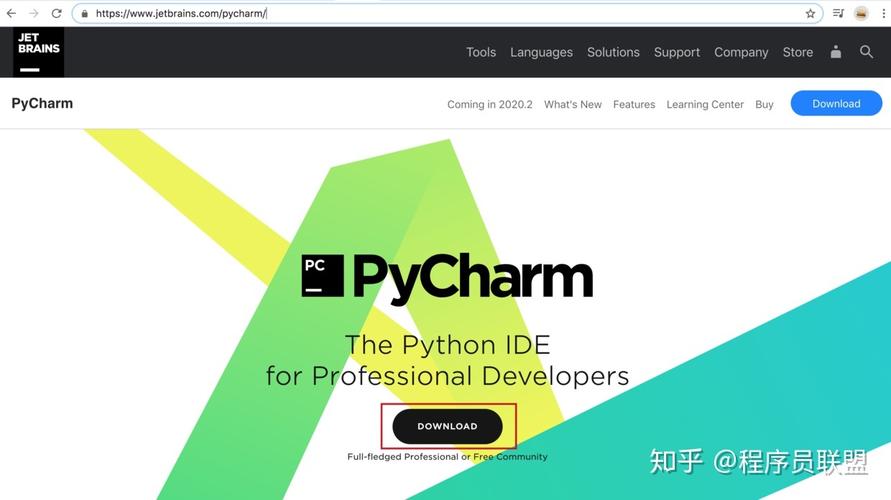This screenshot has width=891, height=500.
Task: Open the Languages menu
Action: [x=542, y=52]
